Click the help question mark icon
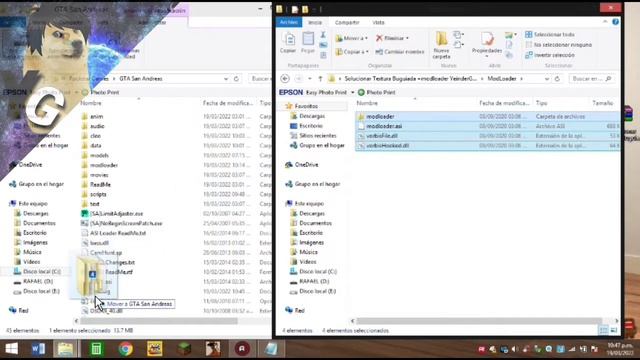This screenshot has height=360, width=640. pos(616,22)
